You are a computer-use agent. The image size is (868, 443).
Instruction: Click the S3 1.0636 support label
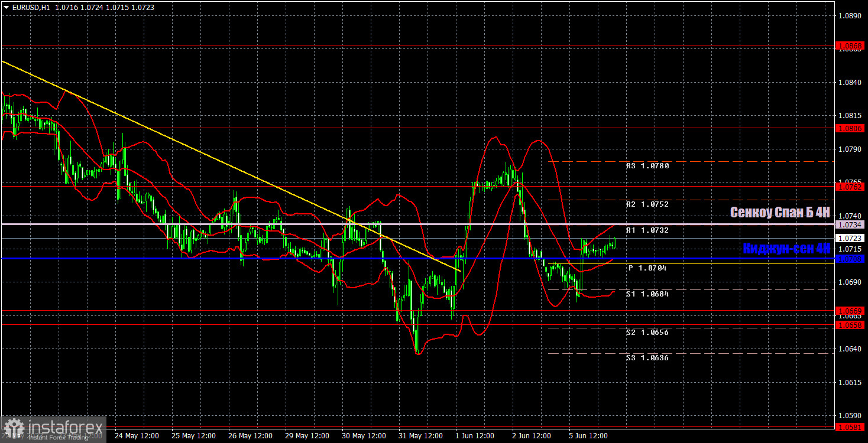click(647, 358)
